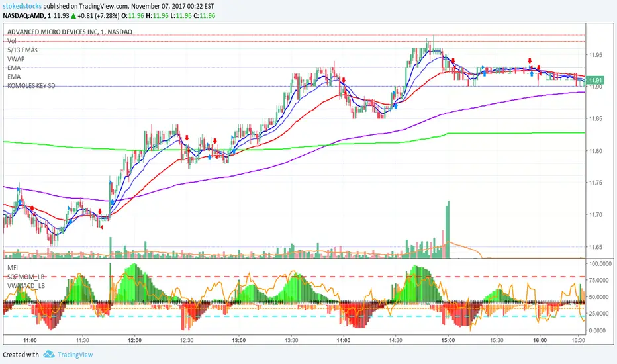Click the NASDAQ:AMD symbol text in header
The image size is (617, 364).
point(24,16)
